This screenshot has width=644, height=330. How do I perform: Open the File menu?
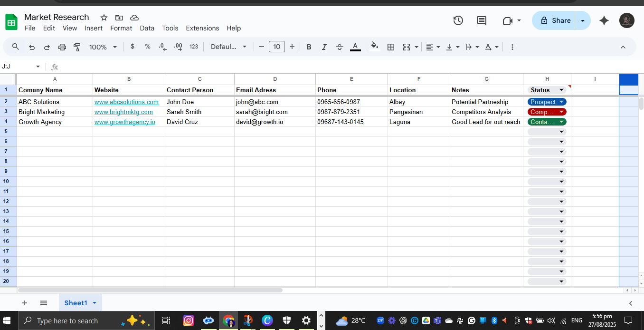point(30,28)
